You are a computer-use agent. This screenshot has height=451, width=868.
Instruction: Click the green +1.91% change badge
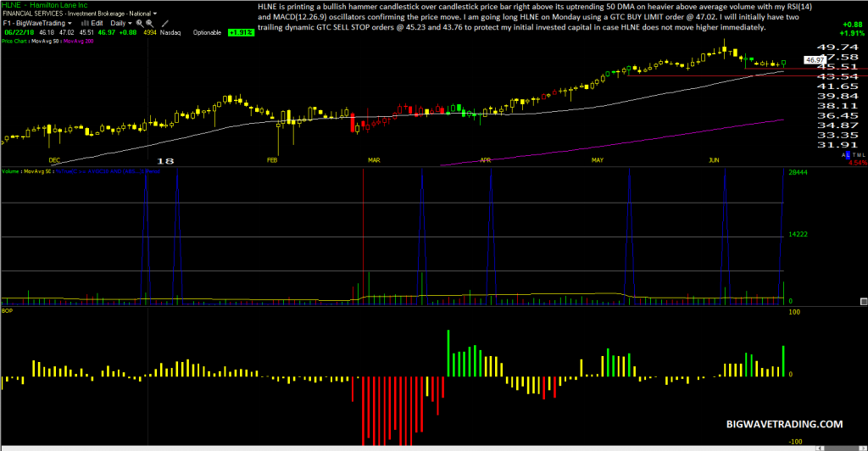coord(241,33)
